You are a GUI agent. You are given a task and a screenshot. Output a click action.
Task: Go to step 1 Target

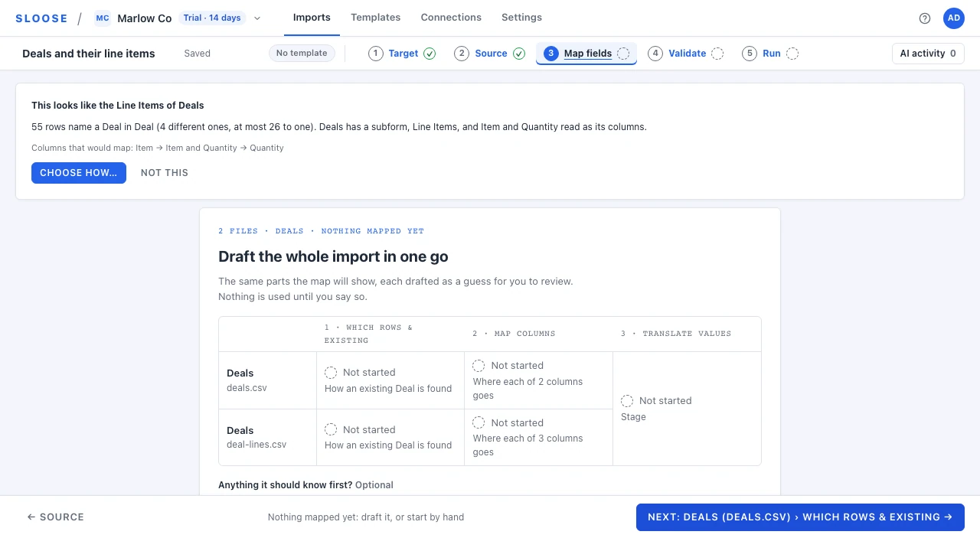point(402,54)
